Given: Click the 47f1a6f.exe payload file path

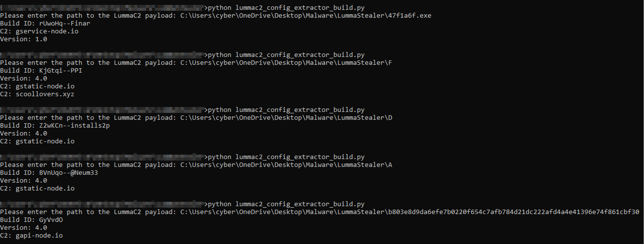Looking at the screenshot, I should click(x=305, y=16).
